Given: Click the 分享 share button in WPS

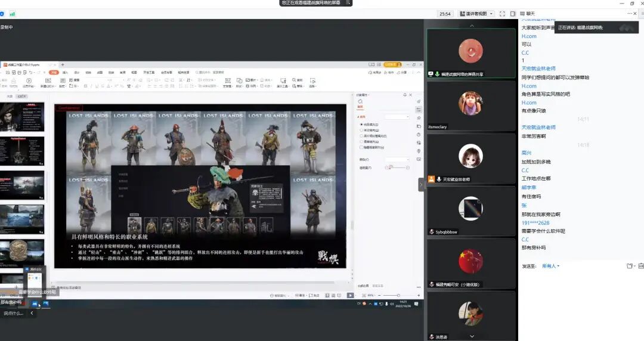Looking at the screenshot, I should point(402,72).
